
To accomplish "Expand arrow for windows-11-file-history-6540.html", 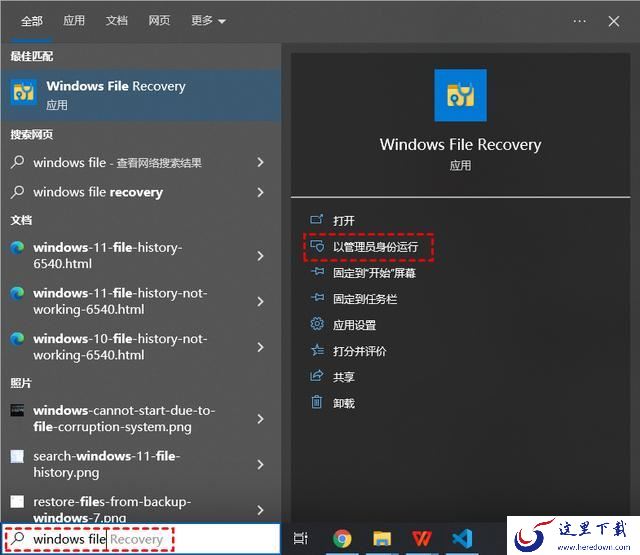I will pos(260,256).
